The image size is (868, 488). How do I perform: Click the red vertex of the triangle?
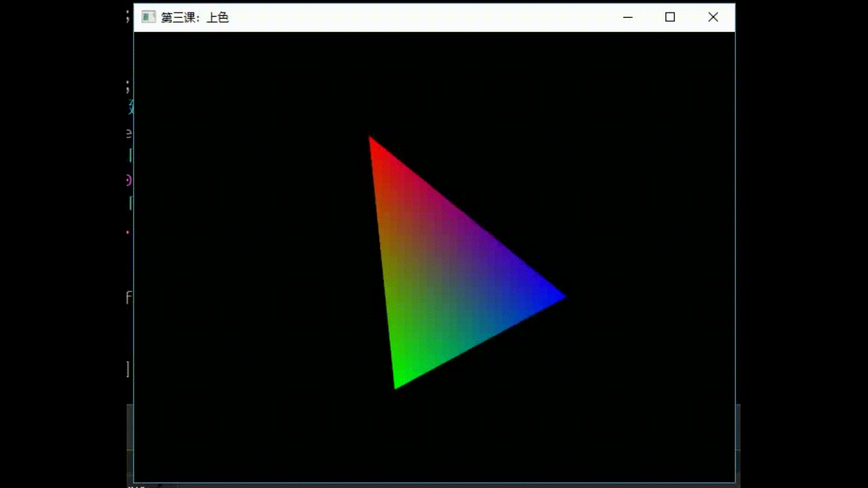(372, 142)
